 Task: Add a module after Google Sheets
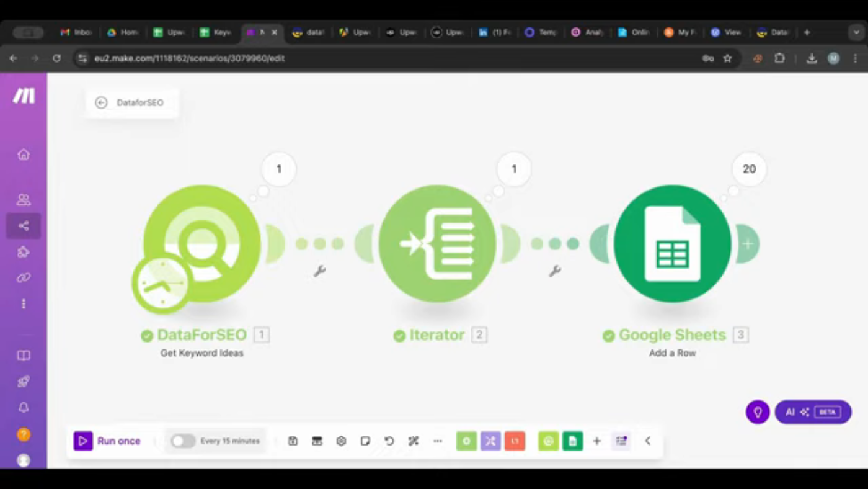[748, 244]
